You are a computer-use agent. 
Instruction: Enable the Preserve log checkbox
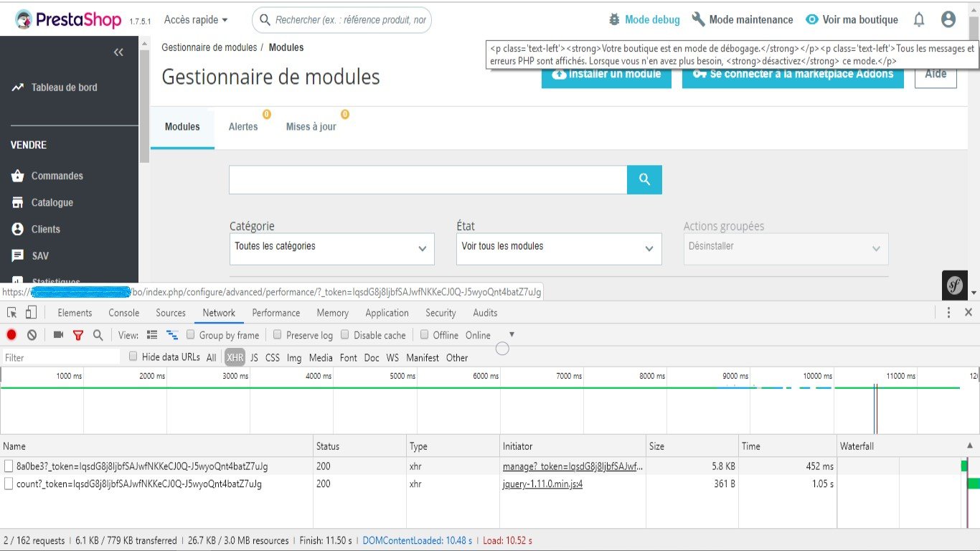[x=278, y=334]
